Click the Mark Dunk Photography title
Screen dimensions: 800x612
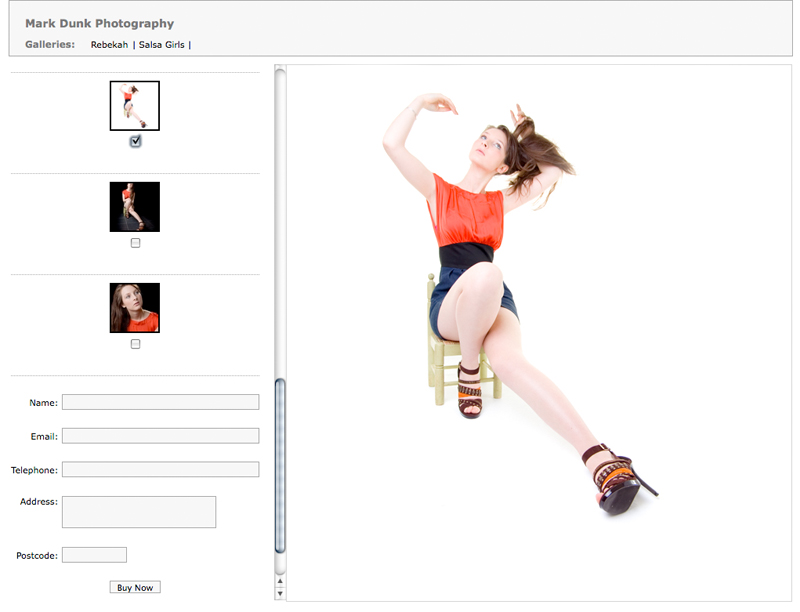point(99,23)
